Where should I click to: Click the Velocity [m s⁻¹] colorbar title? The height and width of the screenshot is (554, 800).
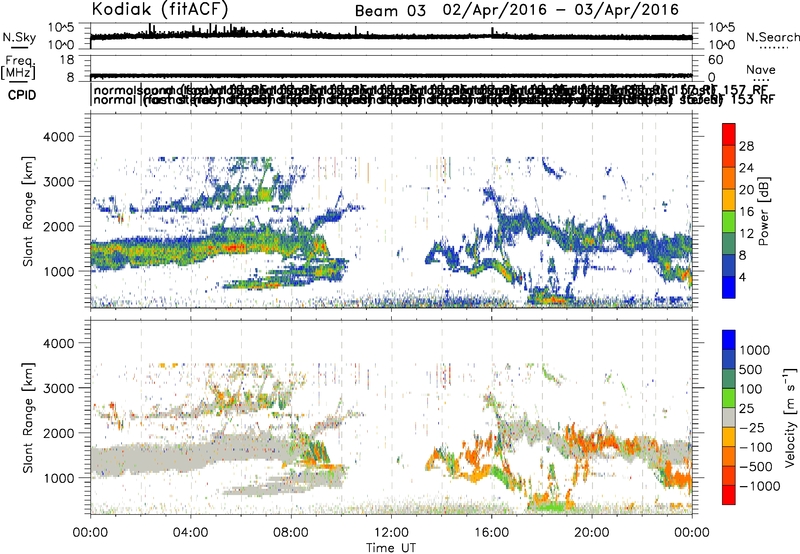click(x=790, y=417)
